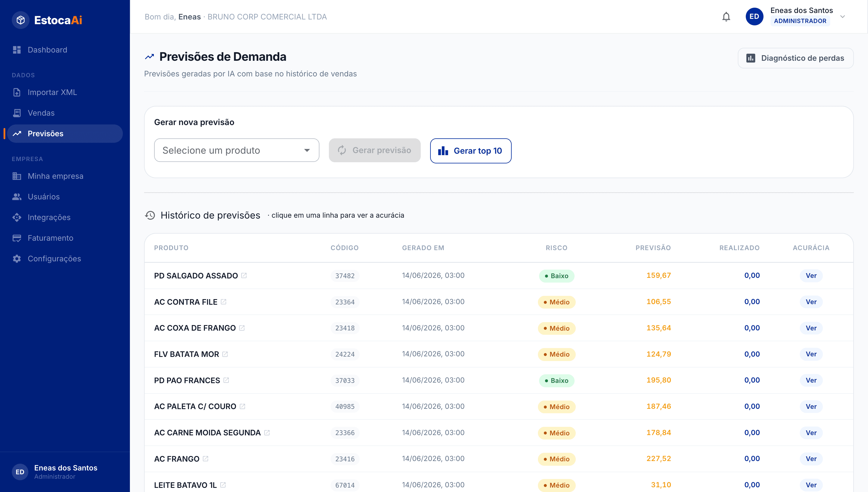This screenshot has width=868, height=492.
Task: Click Ver for FLV BATATA MOR
Action: coord(811,354)
